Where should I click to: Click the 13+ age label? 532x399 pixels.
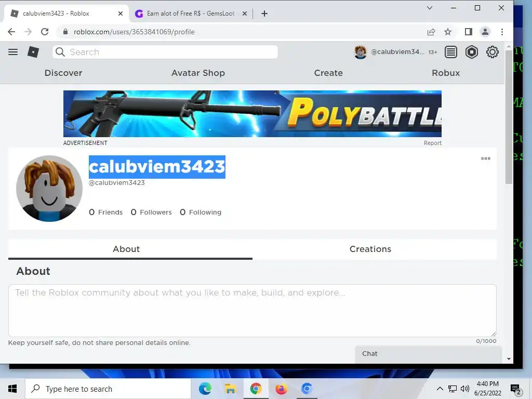(x=433, y=52)
